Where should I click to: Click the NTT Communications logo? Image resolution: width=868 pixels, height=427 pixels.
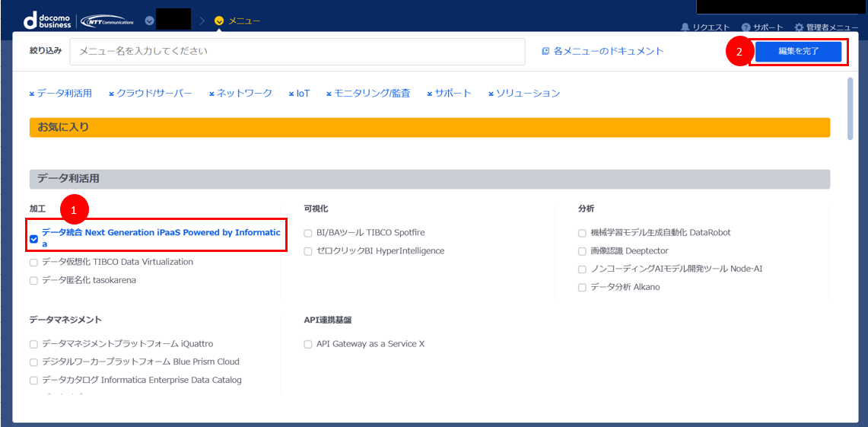pos(107,21)
